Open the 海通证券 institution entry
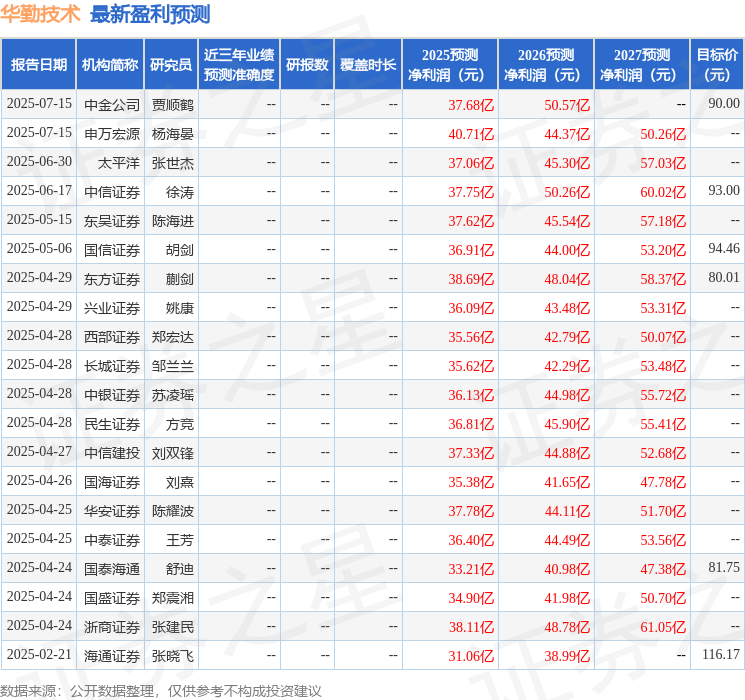 [112, 655]
